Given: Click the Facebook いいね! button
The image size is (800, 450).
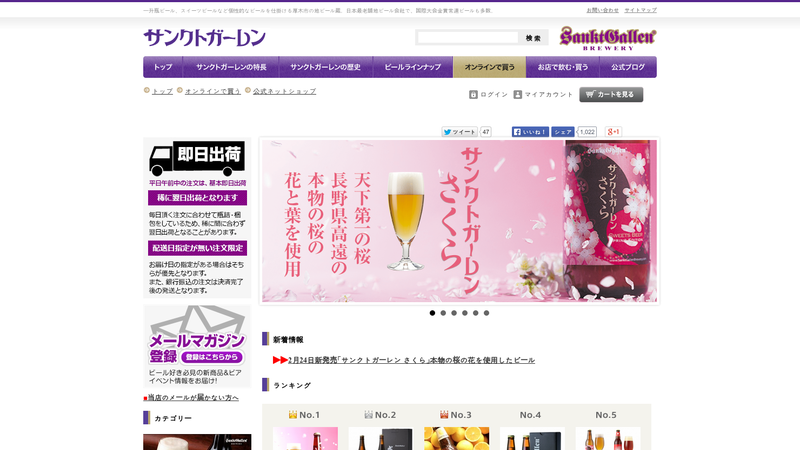Looking at the screenshot, I should click(x=530, y=132).
